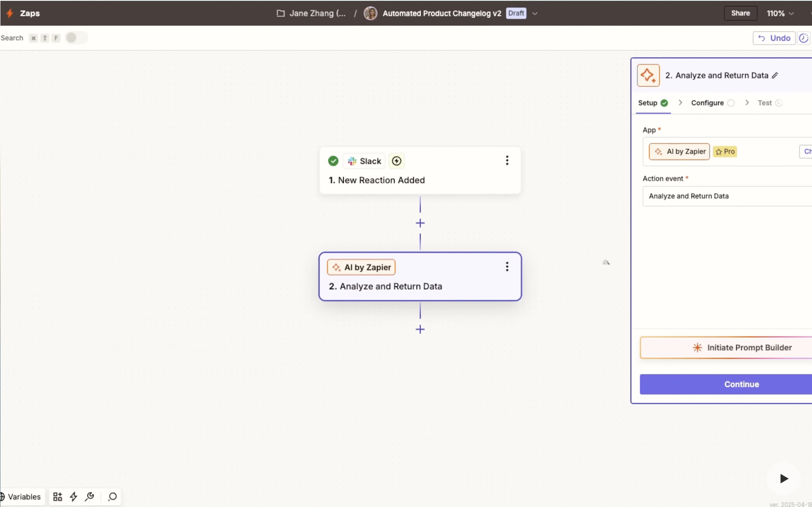Screen dimensions: 812x507
Task: Open the AI by Zapier step three-dot menu
Action: pyautogui.click(x=507, y=267)
